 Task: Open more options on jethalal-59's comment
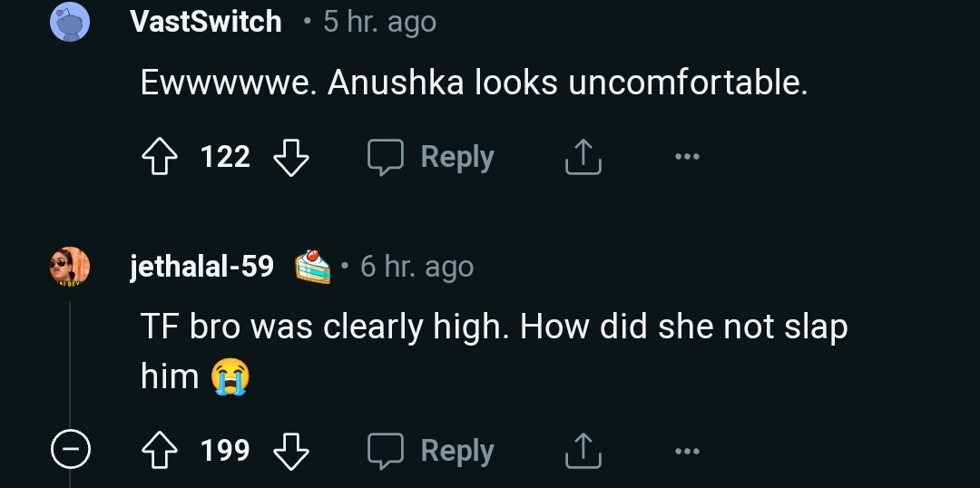[687, 451]
